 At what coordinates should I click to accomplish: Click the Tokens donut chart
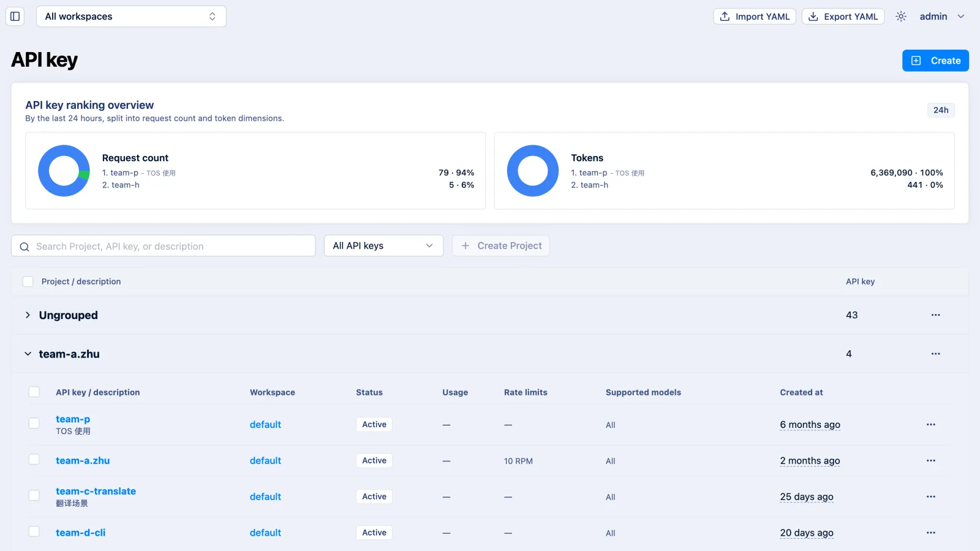[x=533, y=171]
